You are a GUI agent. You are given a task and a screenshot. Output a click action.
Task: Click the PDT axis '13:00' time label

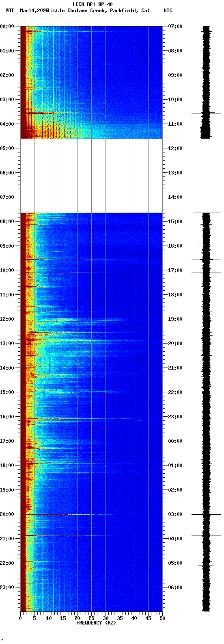7,344
